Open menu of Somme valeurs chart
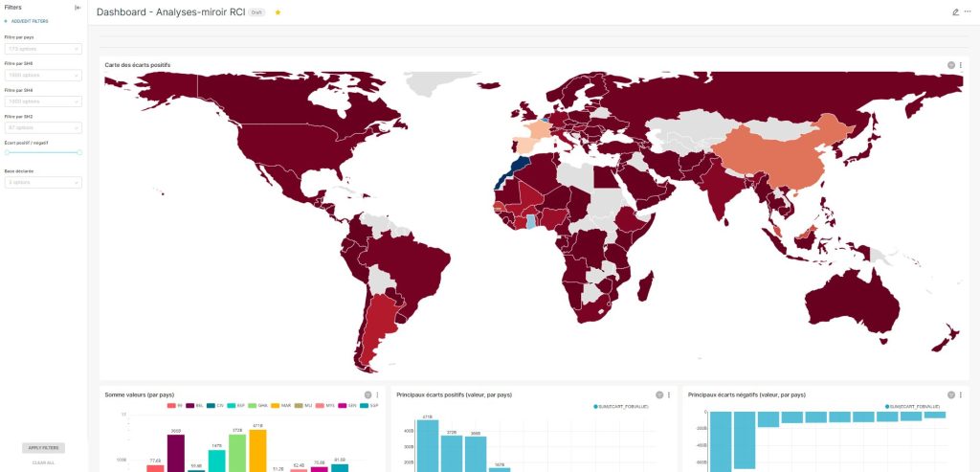 [377, 395]
